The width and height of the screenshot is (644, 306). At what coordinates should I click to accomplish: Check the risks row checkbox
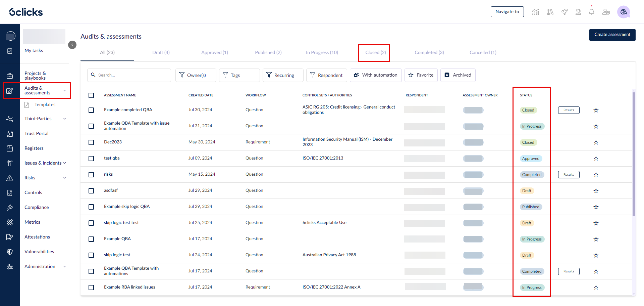[x=91, y=175]
